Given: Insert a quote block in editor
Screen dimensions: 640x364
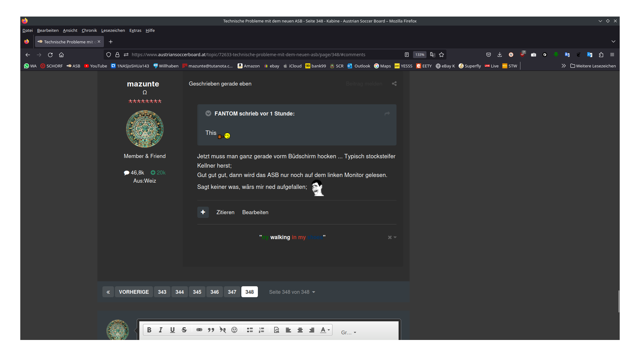Looking at the screenshot, I should [211, 330].
